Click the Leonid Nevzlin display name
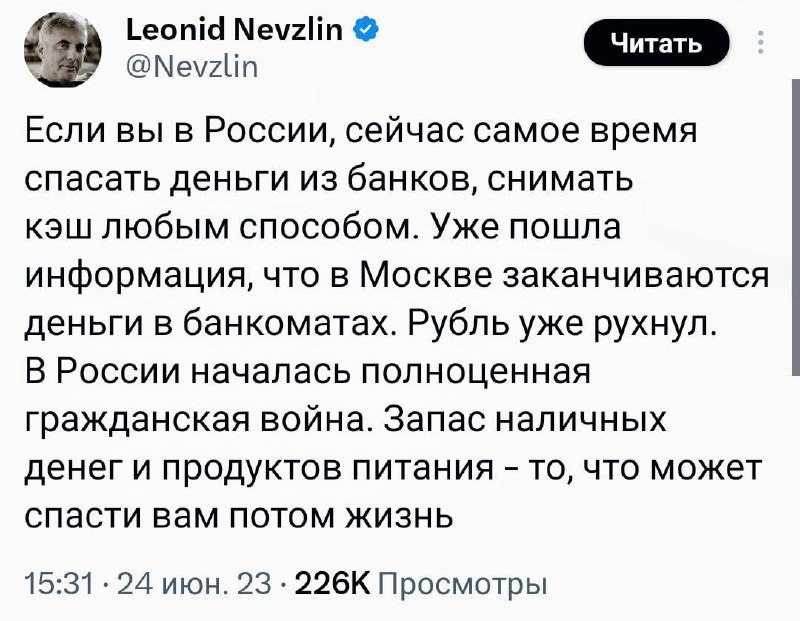Screen dimensions: 800x621 click(236, 33)
